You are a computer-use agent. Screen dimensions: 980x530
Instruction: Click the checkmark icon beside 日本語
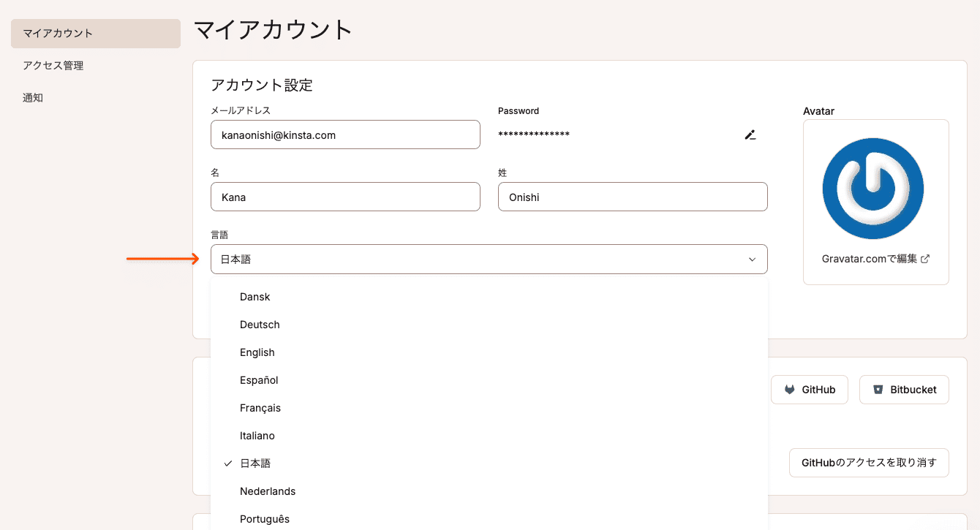[x=227, y=463]
